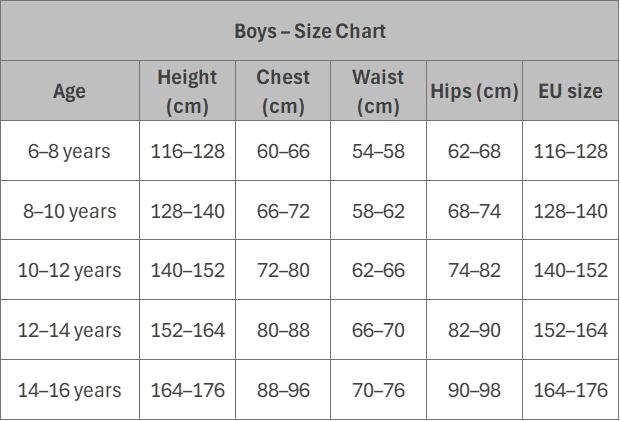Click EU size cell 164–176

(571, 390)
